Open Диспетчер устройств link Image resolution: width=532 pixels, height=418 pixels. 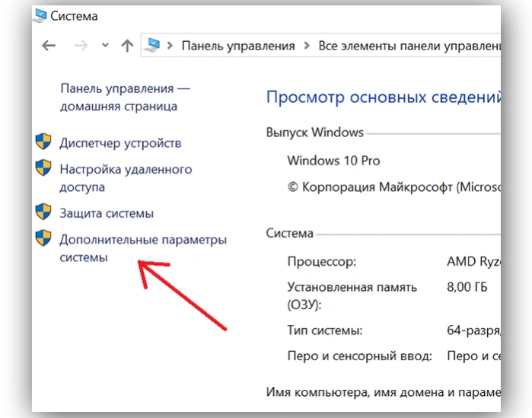(x=120, y=143)
